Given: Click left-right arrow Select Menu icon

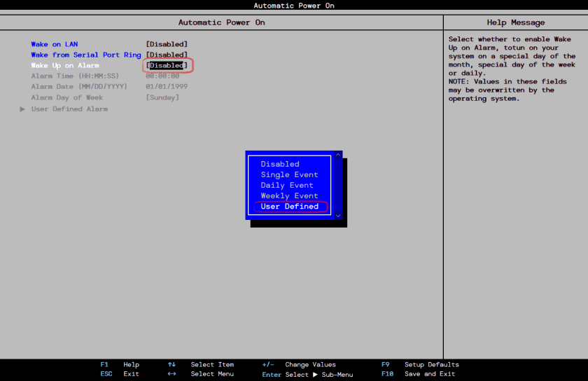Looking at the screenshot, I should pyautogui.click(x=171, y=374).
